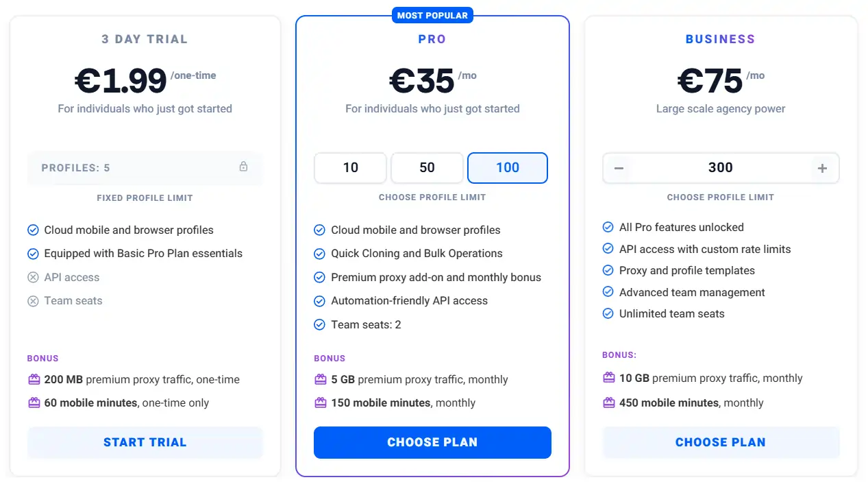Click the crossed icon next to Team seats
Viewport: 868px width, 482px height.
pyautogui.click(x=33, y=301)
